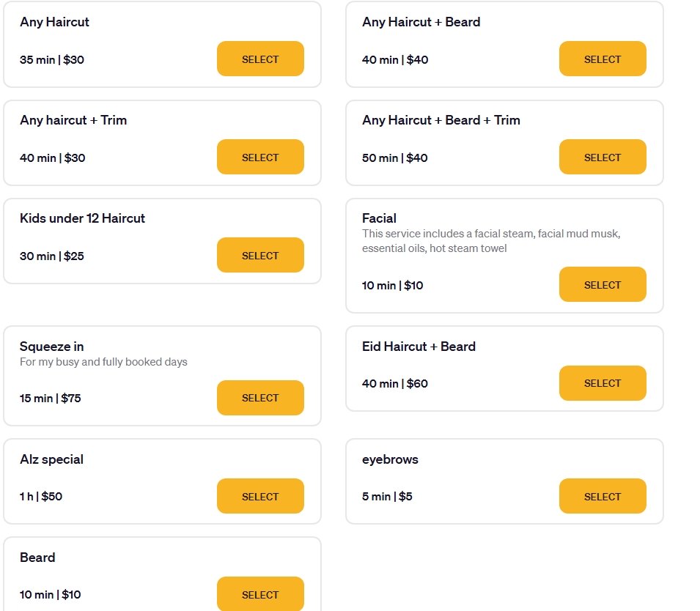700x611 pixels.
Task: Click the Facial service description text
Action: click(491, 241)
